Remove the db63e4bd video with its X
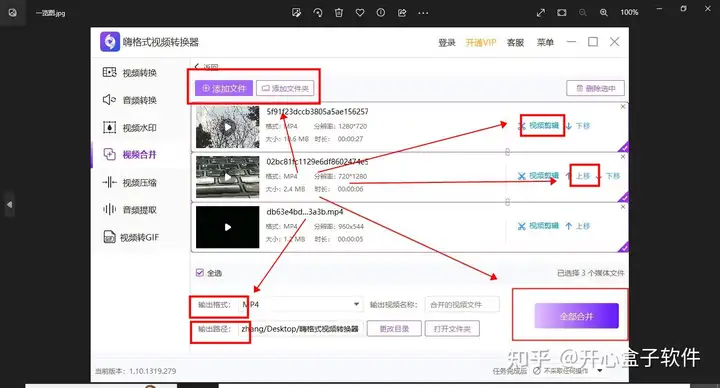The width and height of the screenshot is (720, 388). (x=623, y=207)
